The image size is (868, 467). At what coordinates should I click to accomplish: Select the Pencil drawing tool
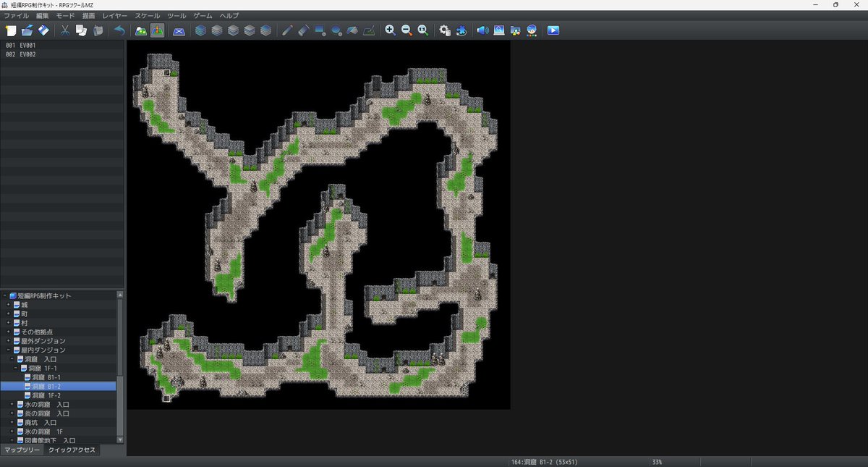(x=287, y=30)
